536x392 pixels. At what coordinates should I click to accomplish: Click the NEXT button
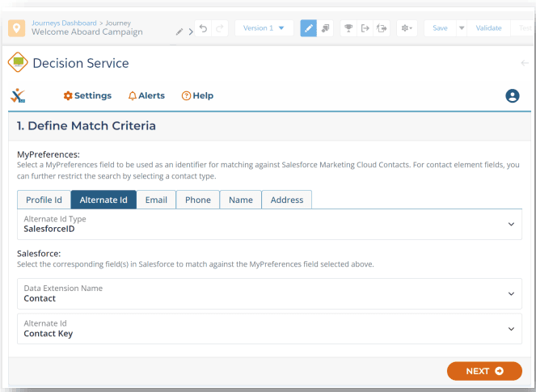click(x=484, y=371)
